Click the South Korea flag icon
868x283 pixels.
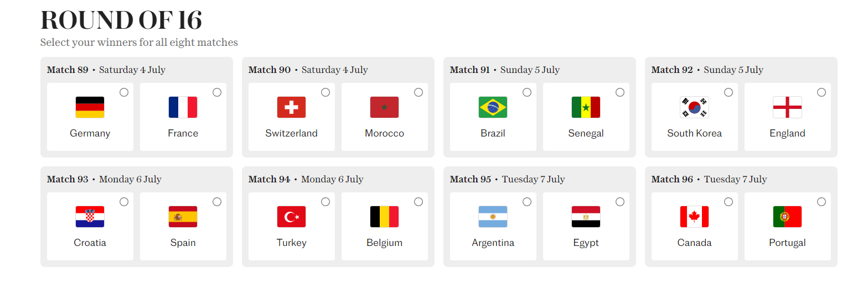694,107
